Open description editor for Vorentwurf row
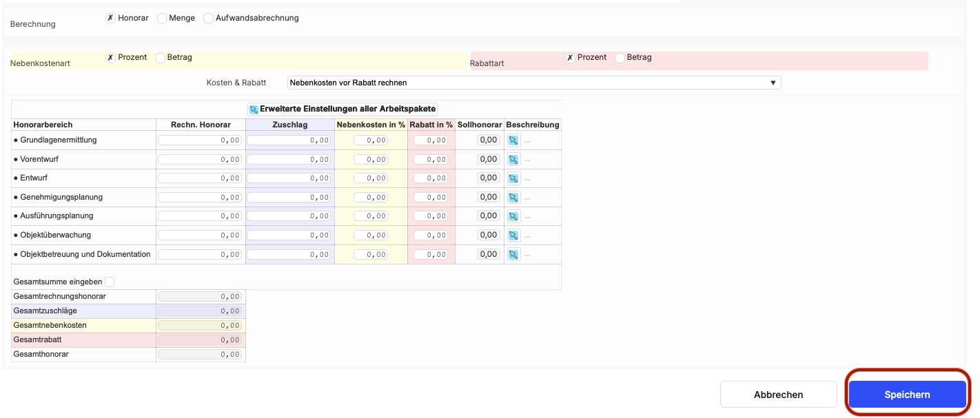The image size is (980, 418). pos(513,159)
